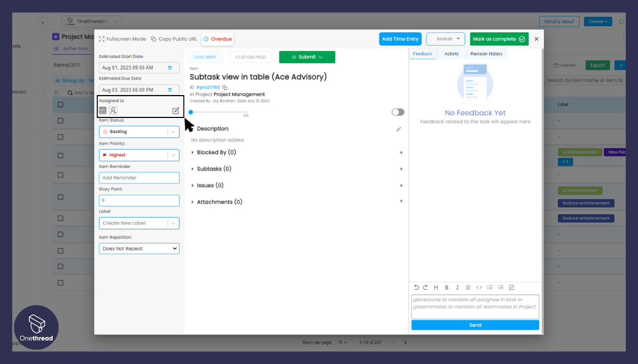Expand the Attachments section
Screen dimensions: 638x364
(193, 202)
